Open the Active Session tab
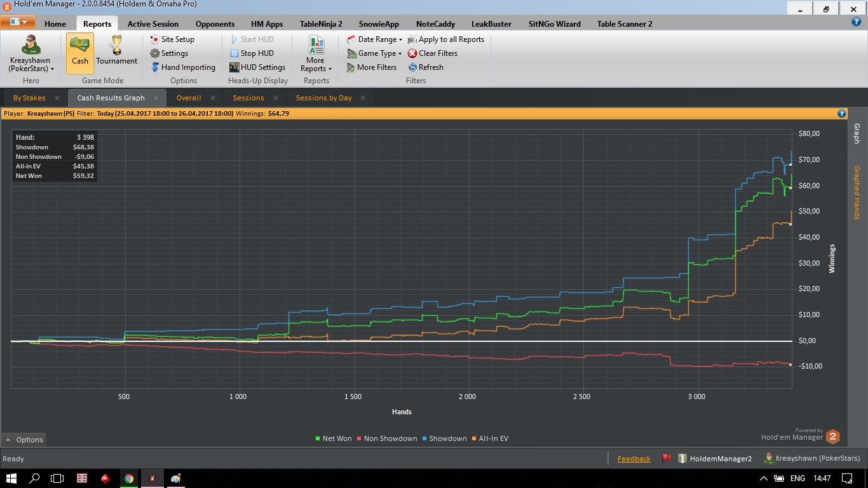This screenshot has height=488, width=868. 153,24
